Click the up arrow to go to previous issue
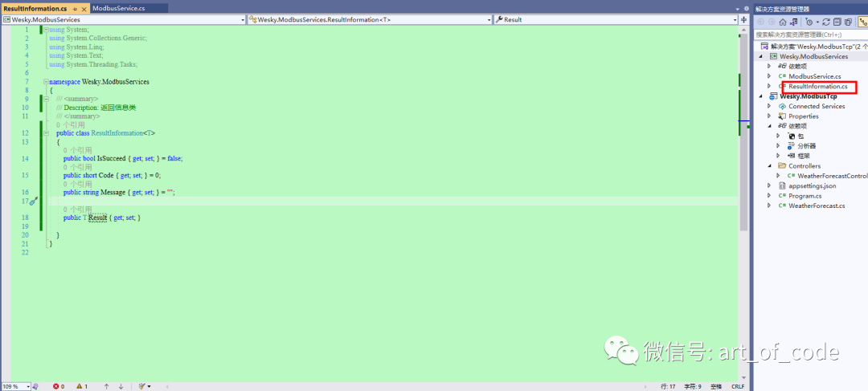 click(x=106, y=386)
